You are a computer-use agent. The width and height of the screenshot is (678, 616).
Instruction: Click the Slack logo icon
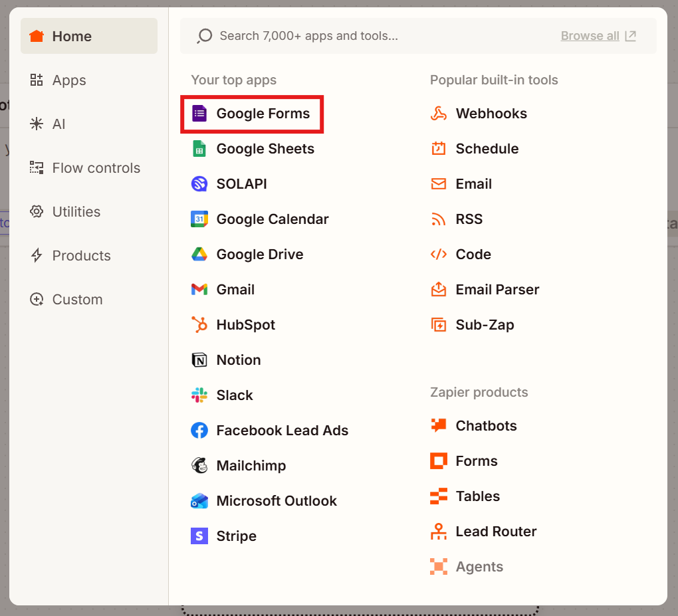click(x=199, y=395)
